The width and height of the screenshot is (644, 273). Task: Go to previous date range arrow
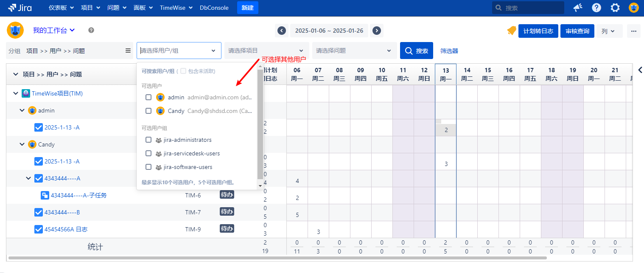pos(281,31)
